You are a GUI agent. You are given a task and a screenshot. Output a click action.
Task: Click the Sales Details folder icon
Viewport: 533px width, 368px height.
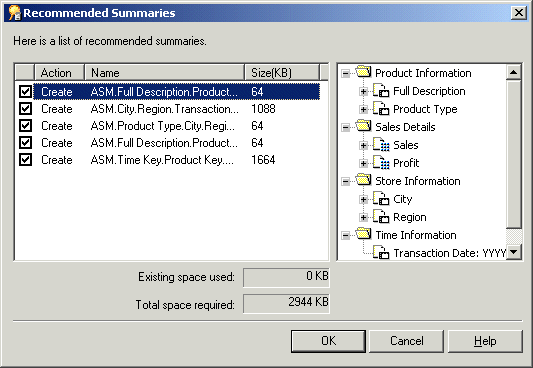point(363,126)
